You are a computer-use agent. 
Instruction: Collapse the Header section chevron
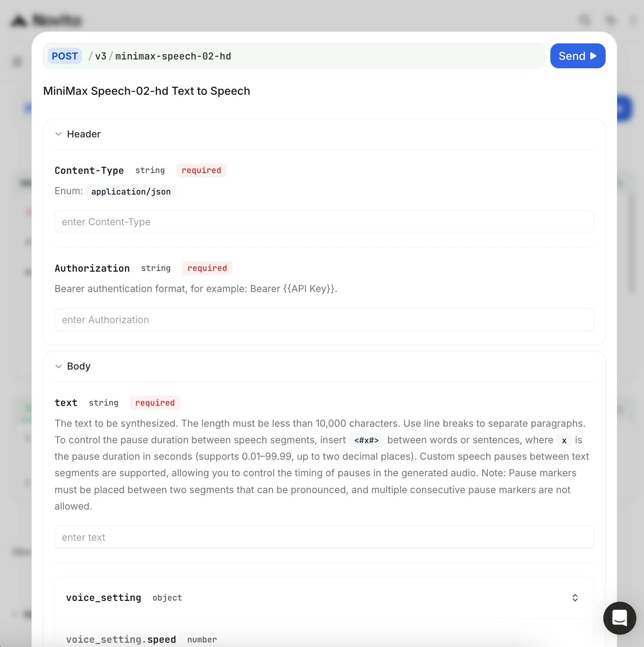click(x=59, y=134)
